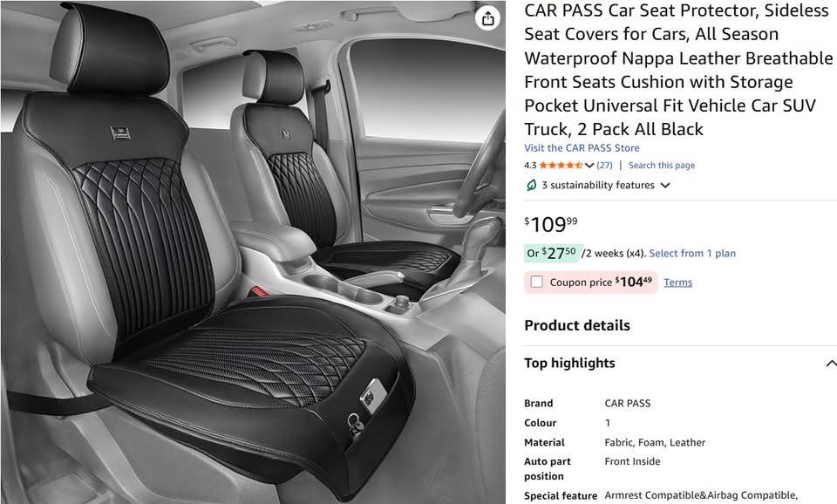
Task: Click the $27.50 installment price badge
Action: (x=553, y=253)
